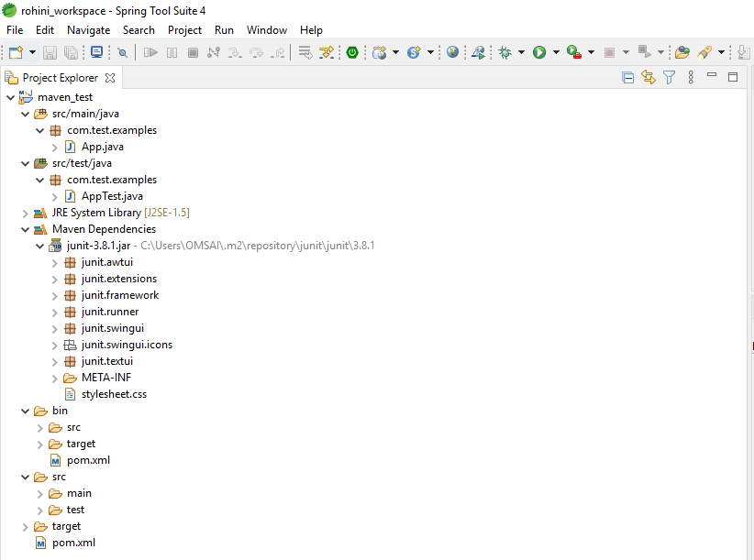Click the New Java Class wizard icon
This screenshot has height=560, width=754.
[x=380, y=52]
